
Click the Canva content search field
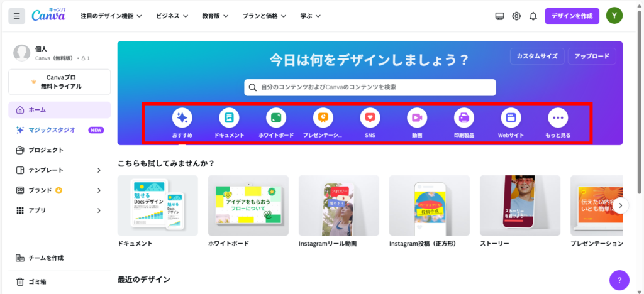[x=370, y=87]
